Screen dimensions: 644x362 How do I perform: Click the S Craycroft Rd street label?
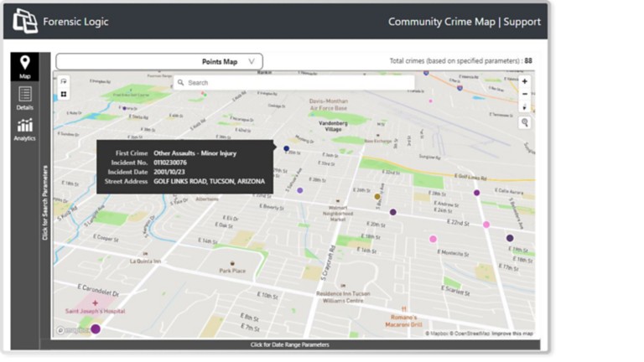coord(328,262)
